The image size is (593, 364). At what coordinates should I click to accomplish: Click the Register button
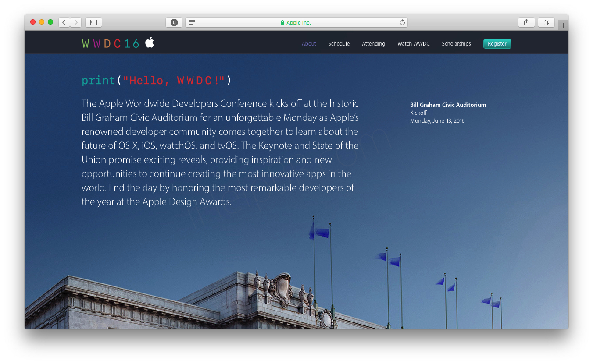(497, 44)
